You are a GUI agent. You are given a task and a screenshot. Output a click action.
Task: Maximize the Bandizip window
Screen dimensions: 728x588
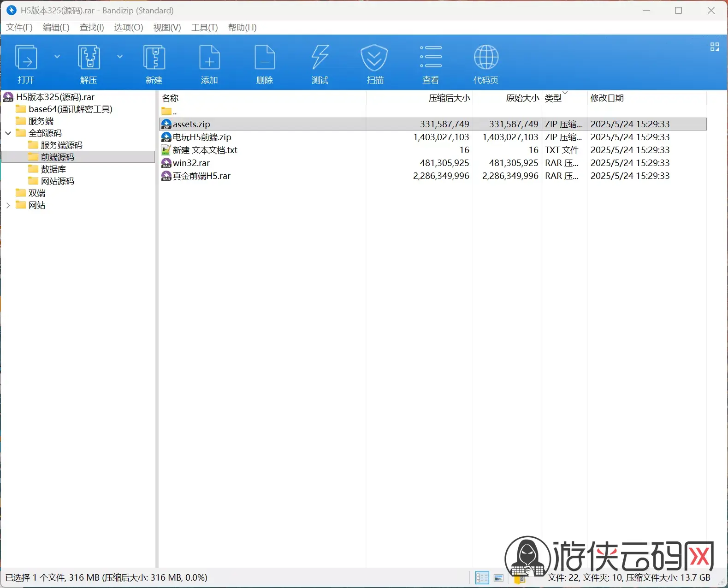(x=678, y=10)
